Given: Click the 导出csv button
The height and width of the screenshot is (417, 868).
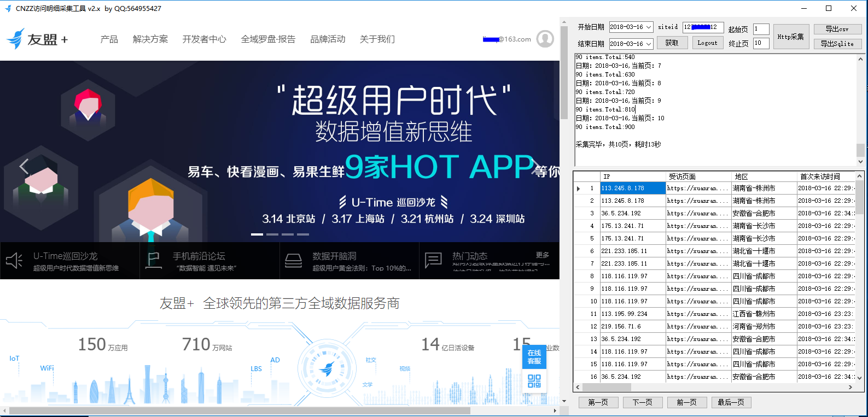Looking at the screenshot, I should tap(837, 29).
